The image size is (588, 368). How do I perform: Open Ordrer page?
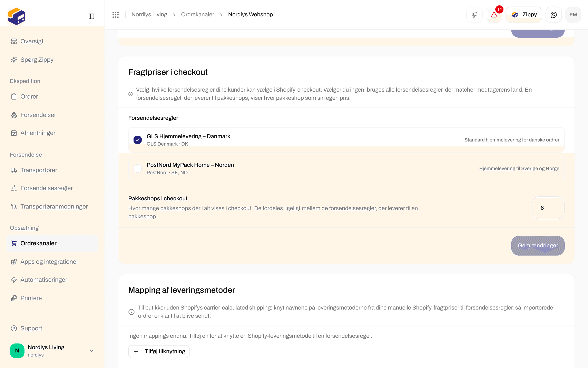pyautogui.click(x=52, y=97)
